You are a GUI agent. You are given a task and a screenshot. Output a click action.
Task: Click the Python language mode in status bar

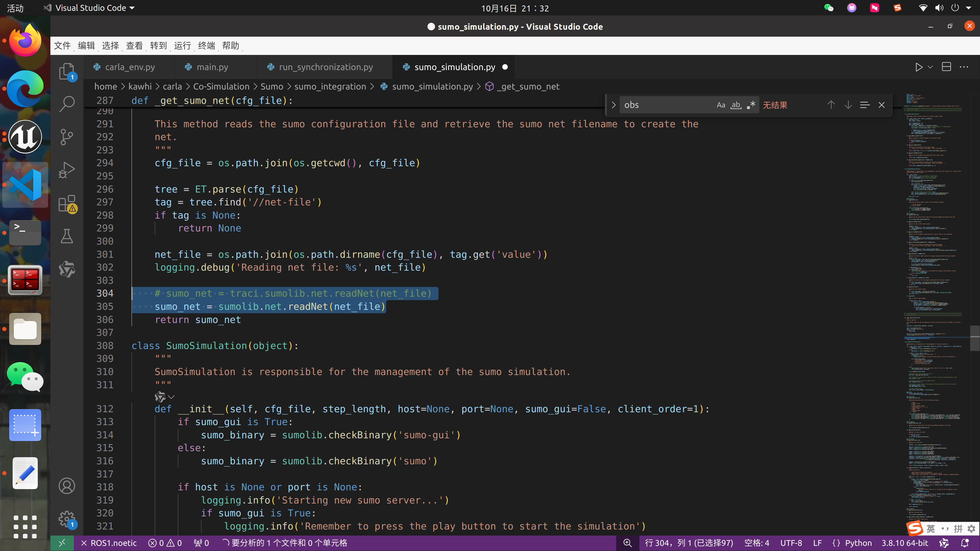tap(858, 543)
